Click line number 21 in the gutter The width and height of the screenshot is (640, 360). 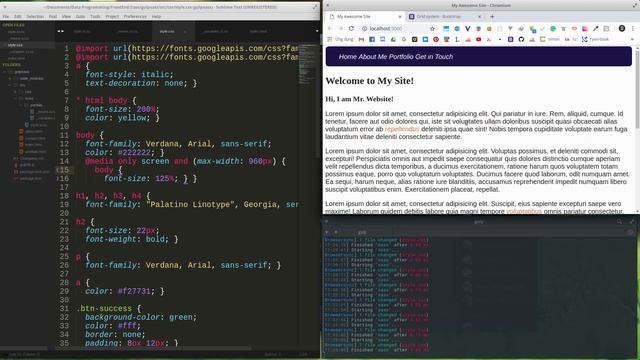[x=64, y=222]
